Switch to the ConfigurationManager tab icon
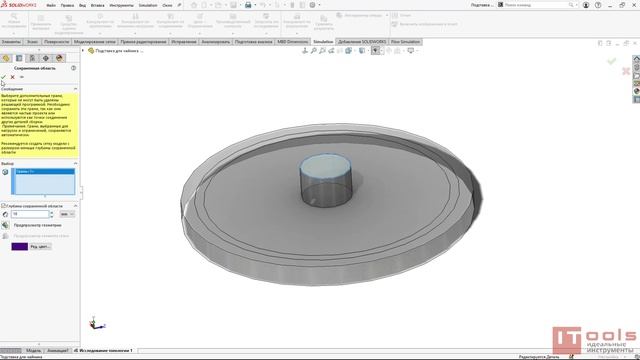Image resolution: width=640 pixels, height=360 pixels. click(x=32, y=58)
